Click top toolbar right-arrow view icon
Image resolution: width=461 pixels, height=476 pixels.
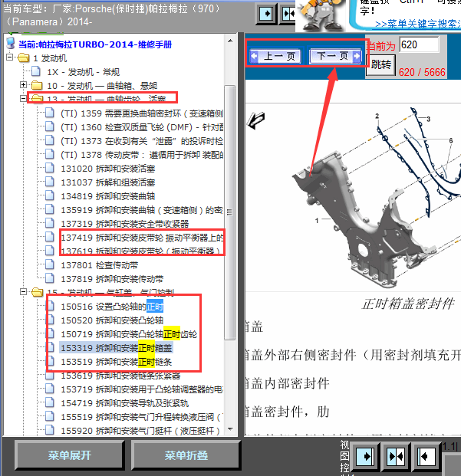click(x=267, y=13)
